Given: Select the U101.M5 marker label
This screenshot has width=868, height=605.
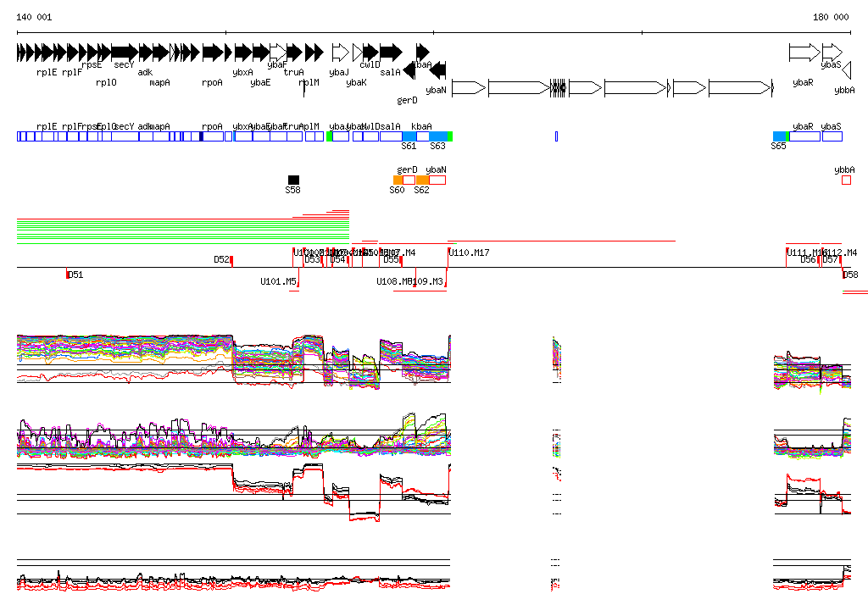Looking at the screenshot, I should pyautogui.click(x=278, y=282).
